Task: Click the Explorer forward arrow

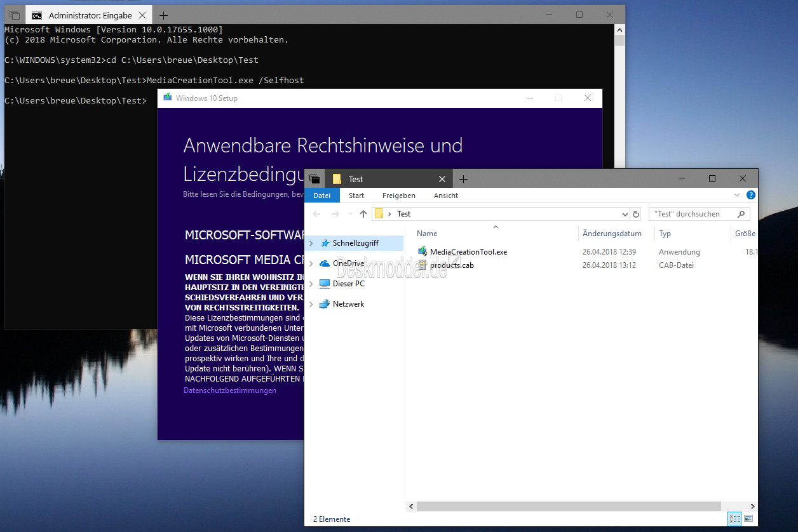Action: [335, 214]
